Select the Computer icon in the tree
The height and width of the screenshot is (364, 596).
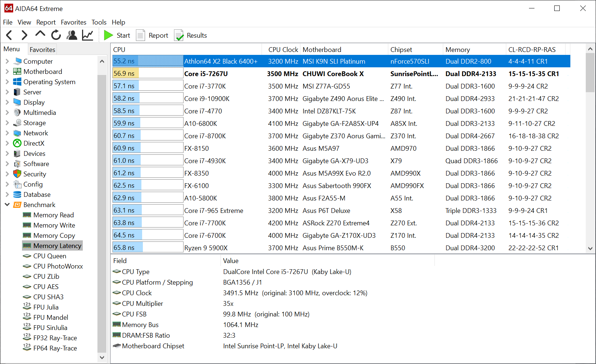pyautogui.click(x=17, y=61)
